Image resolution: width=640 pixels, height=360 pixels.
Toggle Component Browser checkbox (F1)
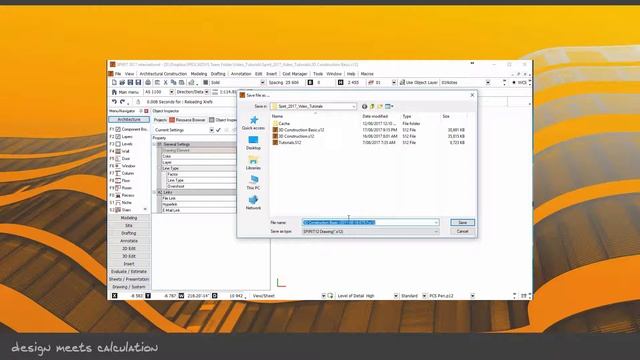point(118,129)
